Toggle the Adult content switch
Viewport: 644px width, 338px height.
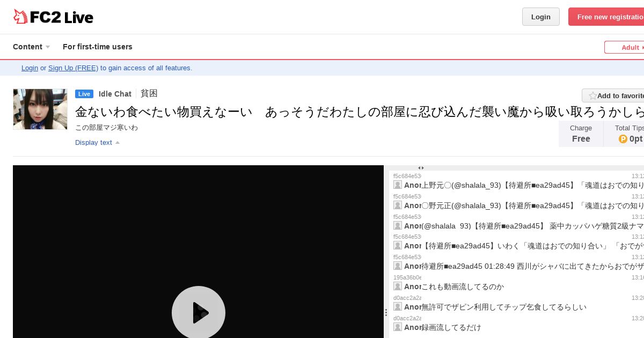624,47
